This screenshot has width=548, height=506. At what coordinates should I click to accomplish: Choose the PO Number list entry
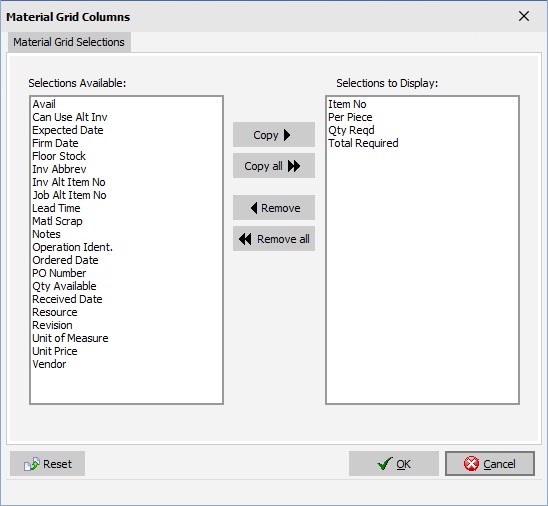click(x=59, y=273)
